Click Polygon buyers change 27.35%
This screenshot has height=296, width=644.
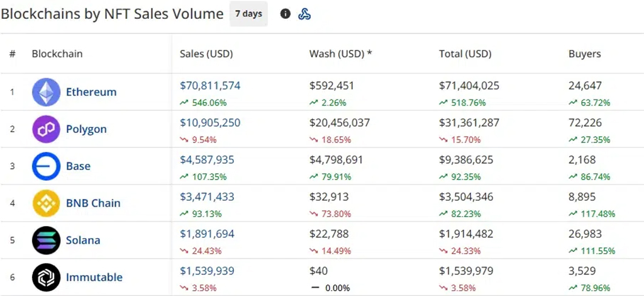pos(589,140)
